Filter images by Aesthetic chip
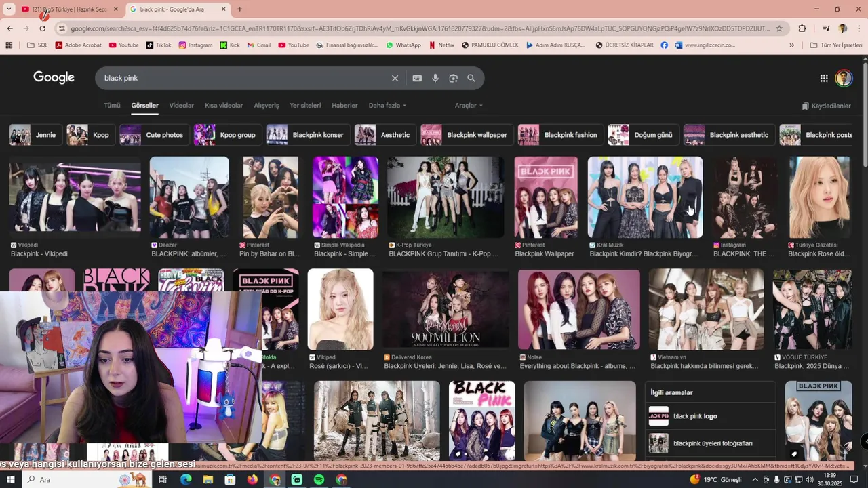The height and width of the screenshot is (488, 868). pos(385,135)
